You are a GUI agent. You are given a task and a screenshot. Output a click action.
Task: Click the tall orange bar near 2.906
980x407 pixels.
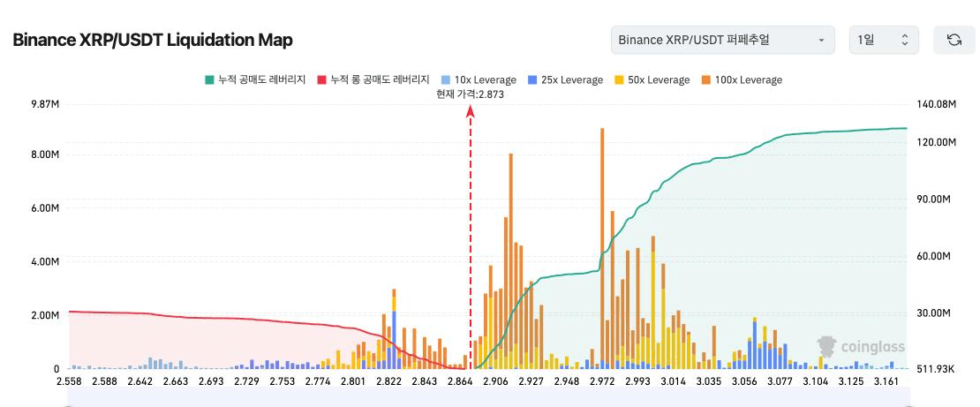pyautogui.click(x=510, y=260)
